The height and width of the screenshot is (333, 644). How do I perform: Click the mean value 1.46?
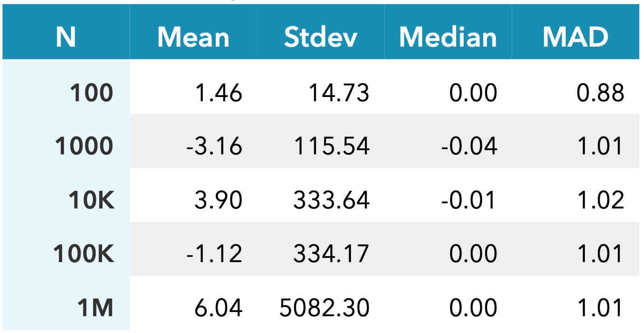click(219, 93)
